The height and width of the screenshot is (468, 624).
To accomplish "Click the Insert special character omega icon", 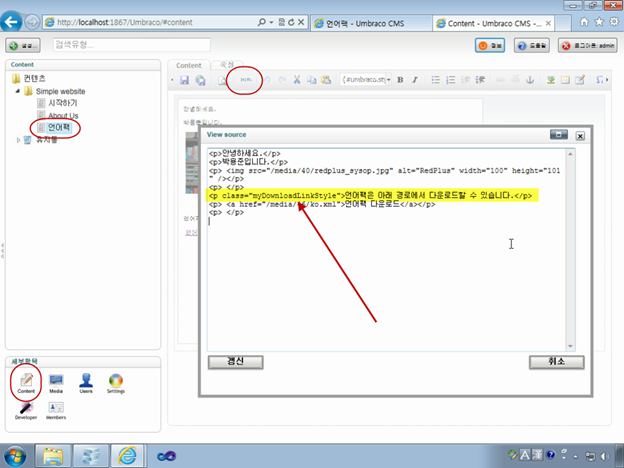I will coord(600,80).
